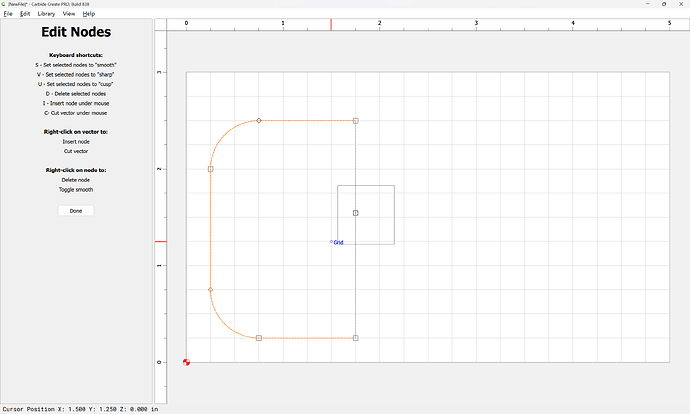Click the Carbide Create icon in the title bar
Viewport: 690px width, 414px height.
click(x=4, y=4)
